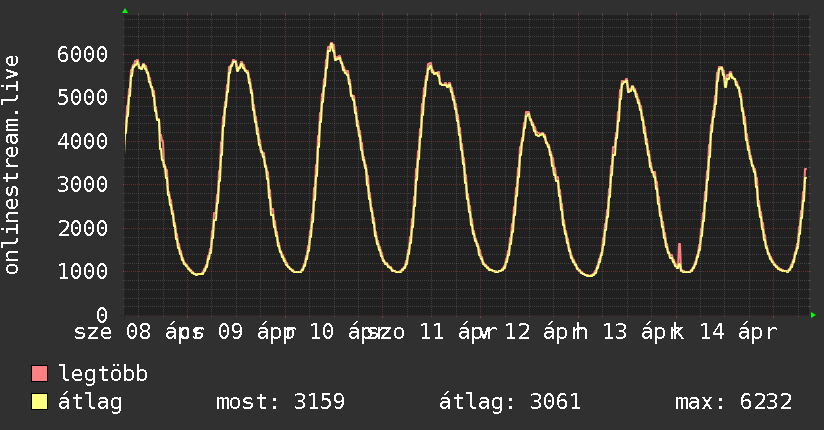Click the 2000 y-axis label
Image resolution: width=824 pixels, height=430 pixels.
pyautogui.click(x=83, y=228)
